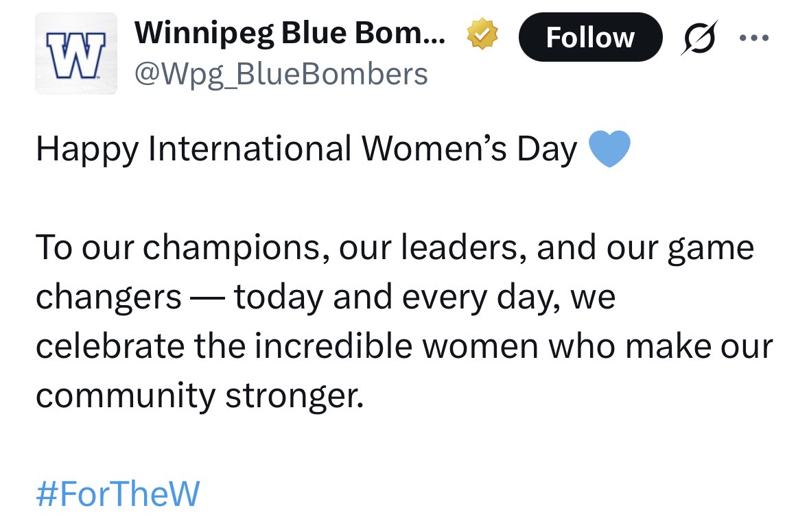The width and height of the screenshot is (809, 532).
Task: Follow the Winnipeg Blue Bombers account
Action: (x=590, y=37)
